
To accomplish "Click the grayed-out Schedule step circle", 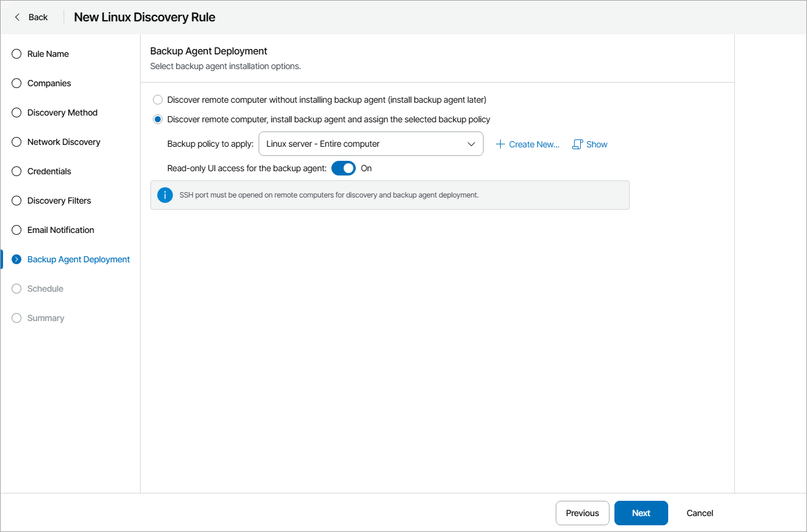I will tap(16, 289).
